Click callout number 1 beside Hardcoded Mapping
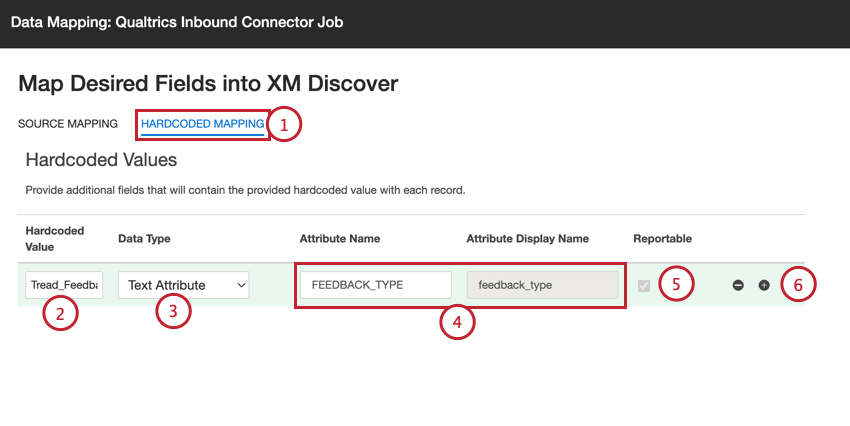Screen dimensions: 850x426 pyautogui.click(x=284, y=125)
